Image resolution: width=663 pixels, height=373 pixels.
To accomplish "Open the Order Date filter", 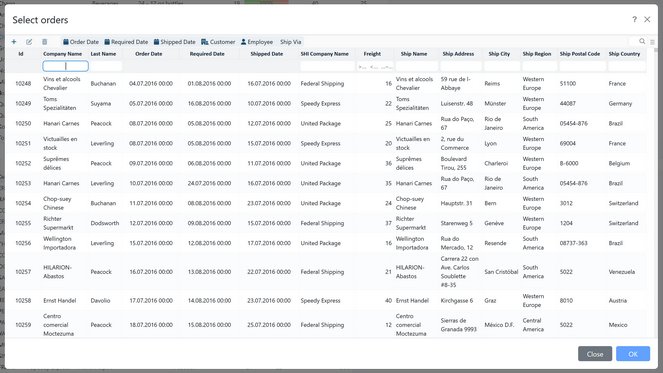I will (x=81, y=42).
